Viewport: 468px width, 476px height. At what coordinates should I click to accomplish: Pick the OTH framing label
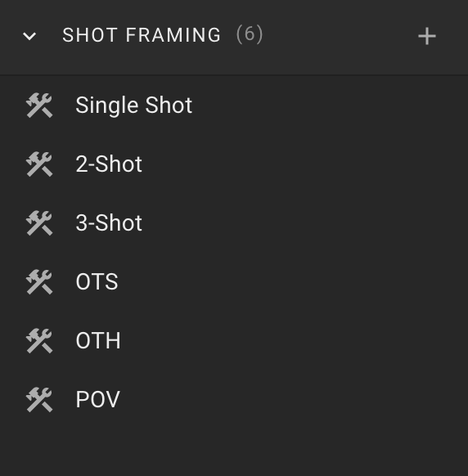click(x=98, y=341)
